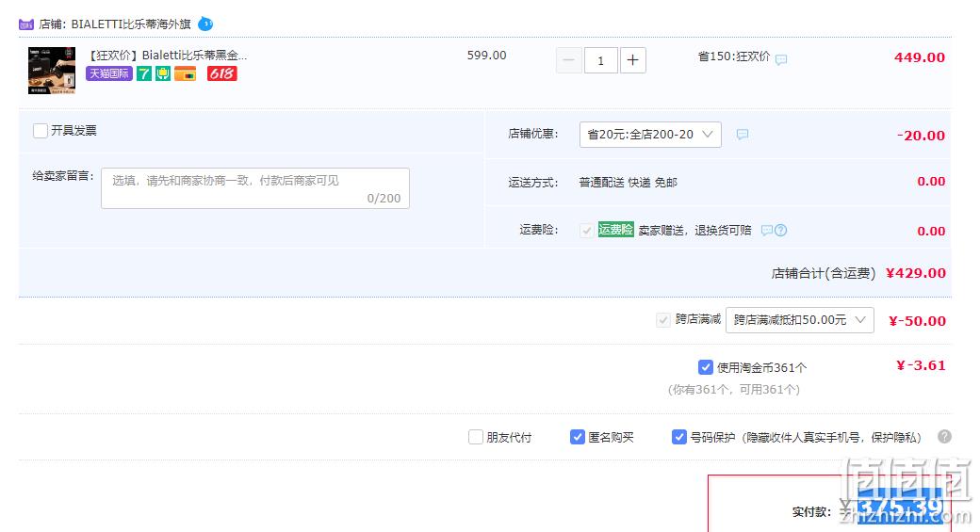Click the 449.00 item subtotal price

(x=920, y=57)
